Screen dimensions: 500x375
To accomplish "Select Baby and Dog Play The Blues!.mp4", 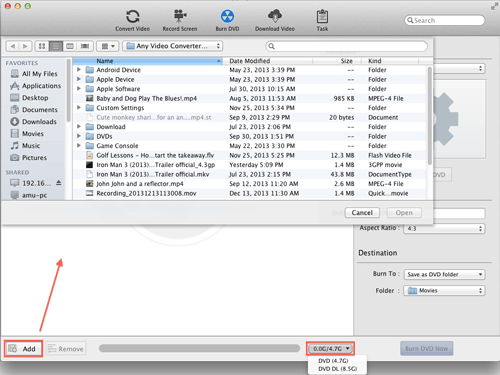I will click(x=249, y=98).
